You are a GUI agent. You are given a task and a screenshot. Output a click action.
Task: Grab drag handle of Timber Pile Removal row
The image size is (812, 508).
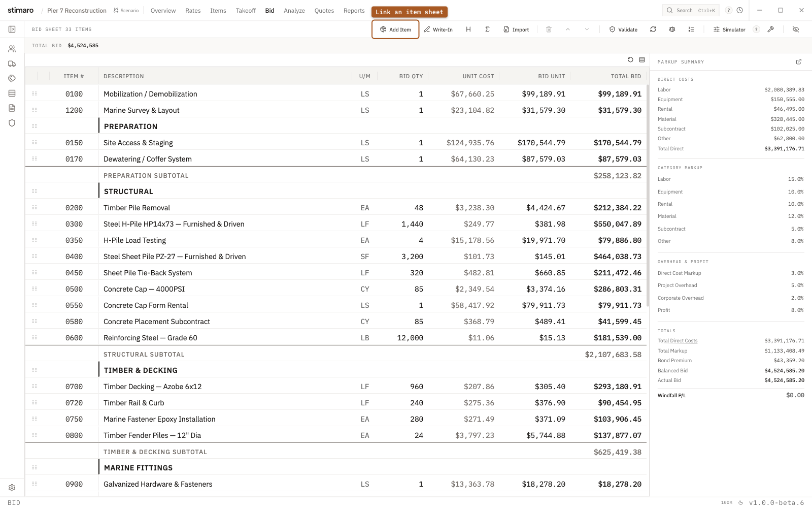(35, 207)
